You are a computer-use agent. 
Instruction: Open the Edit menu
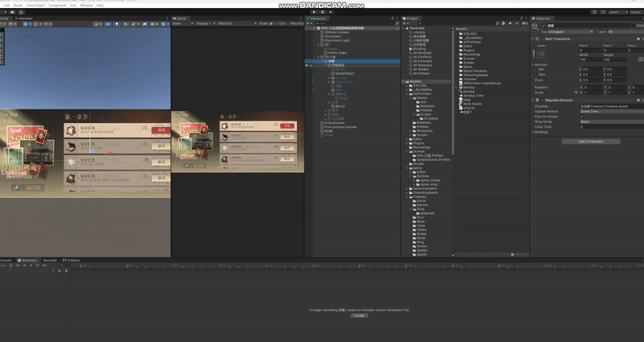pyautogui.click(x=6, y=6)
